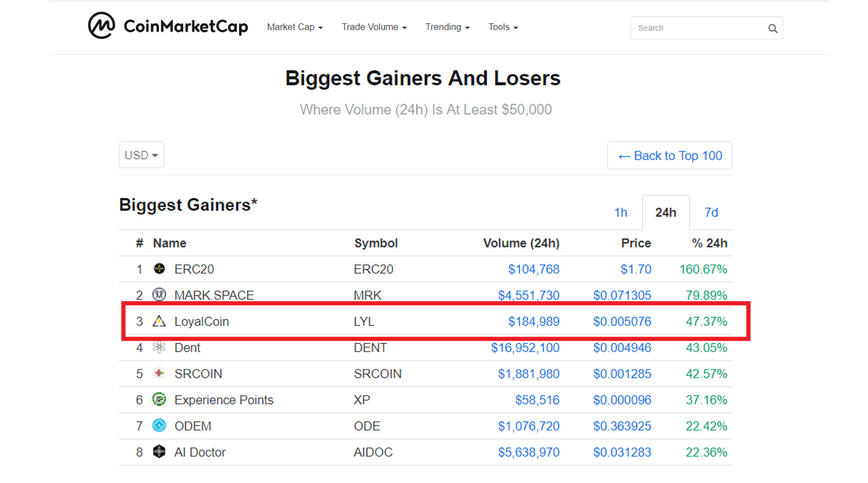This screenshot has height=483, width=868.
Task: Click the Back to Top 100 button
Action: point(669,155)
